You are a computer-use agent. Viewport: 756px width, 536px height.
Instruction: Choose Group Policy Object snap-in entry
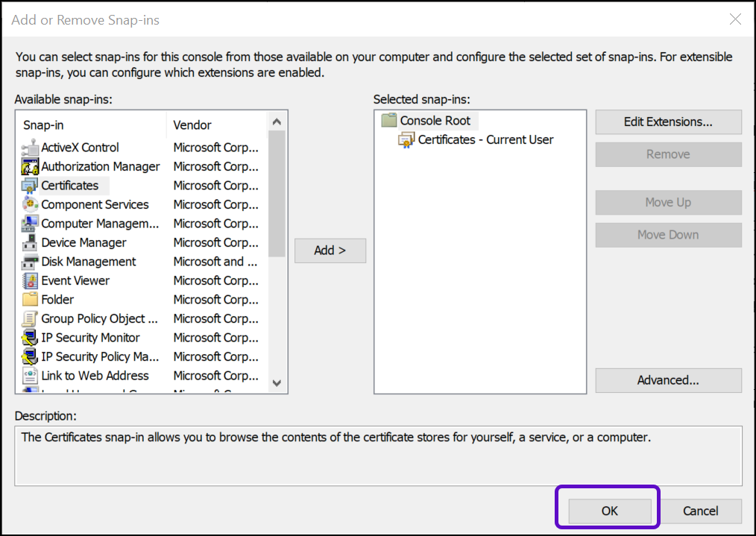98,319
